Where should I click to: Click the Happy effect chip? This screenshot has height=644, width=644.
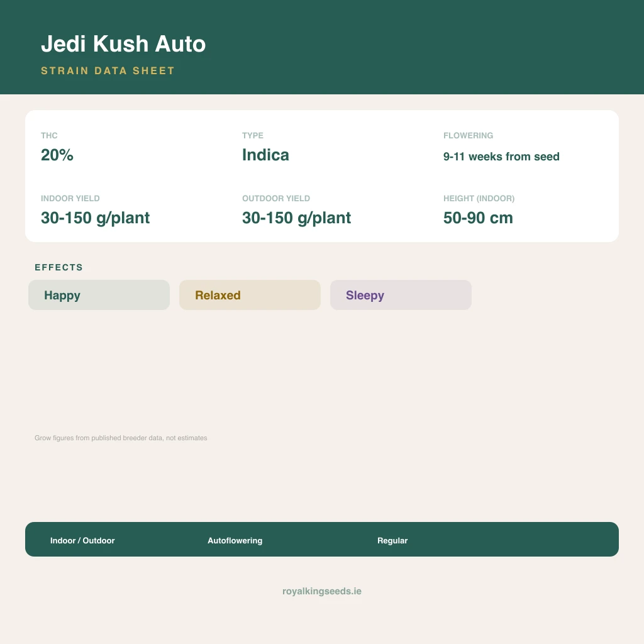click(99, 295)
